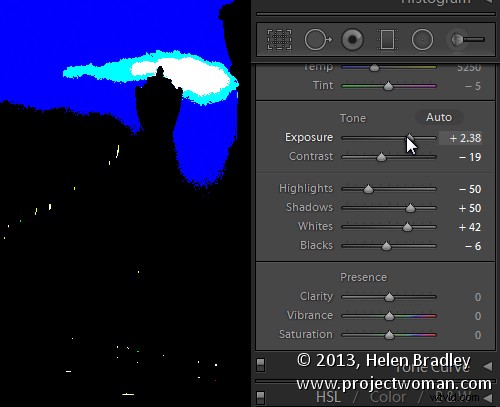Click the Highlights label
500x407 pixels.
click(x=306, y=188)
